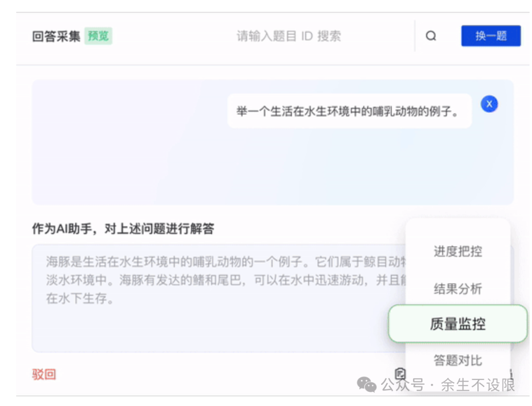This screenshot has height=406, width=532.
Task: Select 进度把控 from the popup menu
Action: [x=458, y=251]
